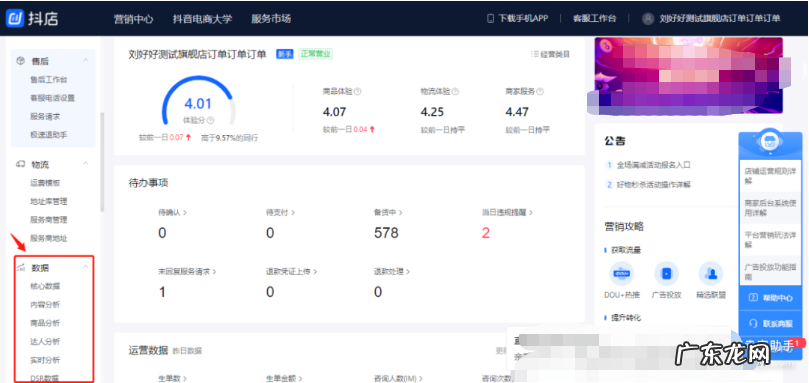Expand the 备货中 todo item arrow

point(400,212)
